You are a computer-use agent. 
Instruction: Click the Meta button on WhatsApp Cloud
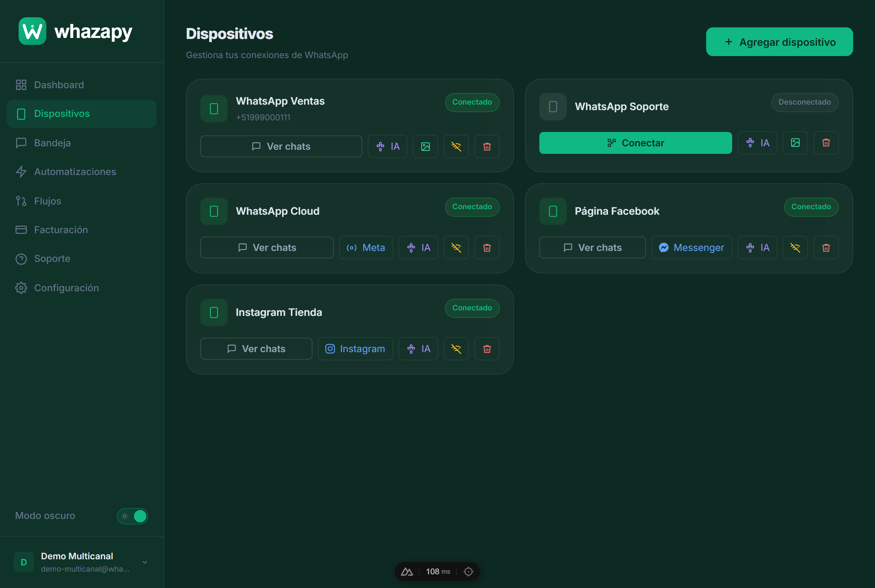tap(365, 248)
